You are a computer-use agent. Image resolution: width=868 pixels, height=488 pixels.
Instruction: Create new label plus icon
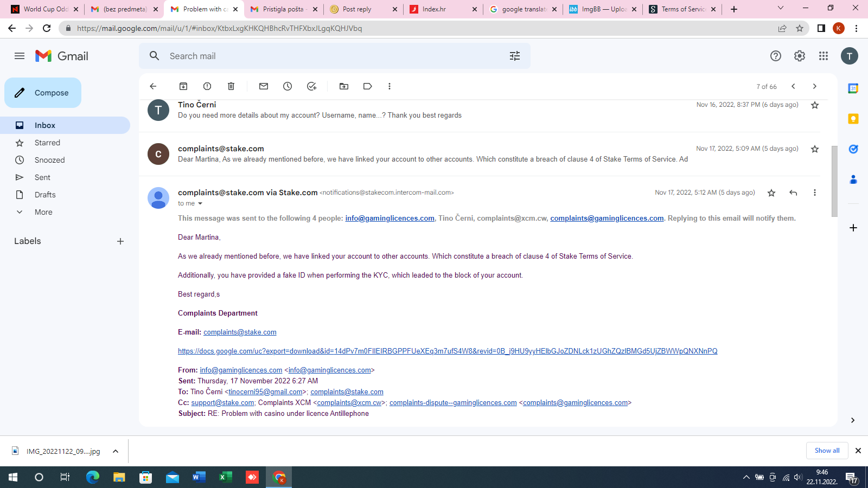[120, 241]
